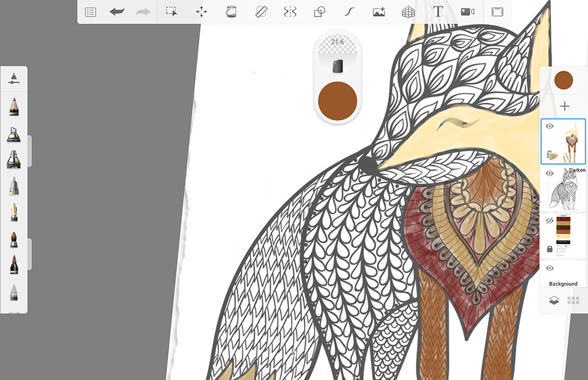Unlock the locked layer in the panel

pos(550,249)
